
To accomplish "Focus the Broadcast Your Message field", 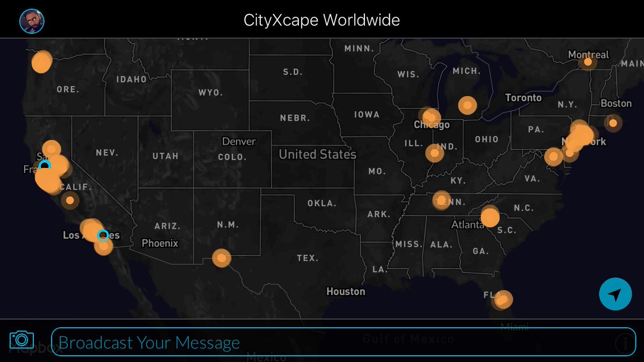I will (x=343, y=342).
